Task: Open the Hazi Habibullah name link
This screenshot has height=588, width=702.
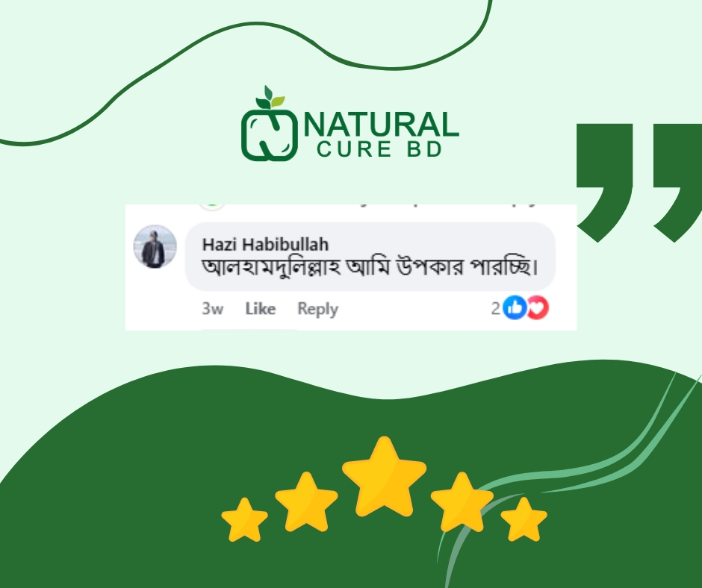Action: 265,244
